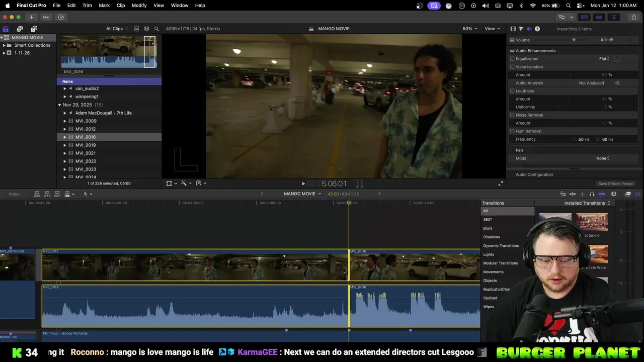Click the Share export icon
Image resolution: width=644 pixels, height=362 pixels.
pos(633,17)
